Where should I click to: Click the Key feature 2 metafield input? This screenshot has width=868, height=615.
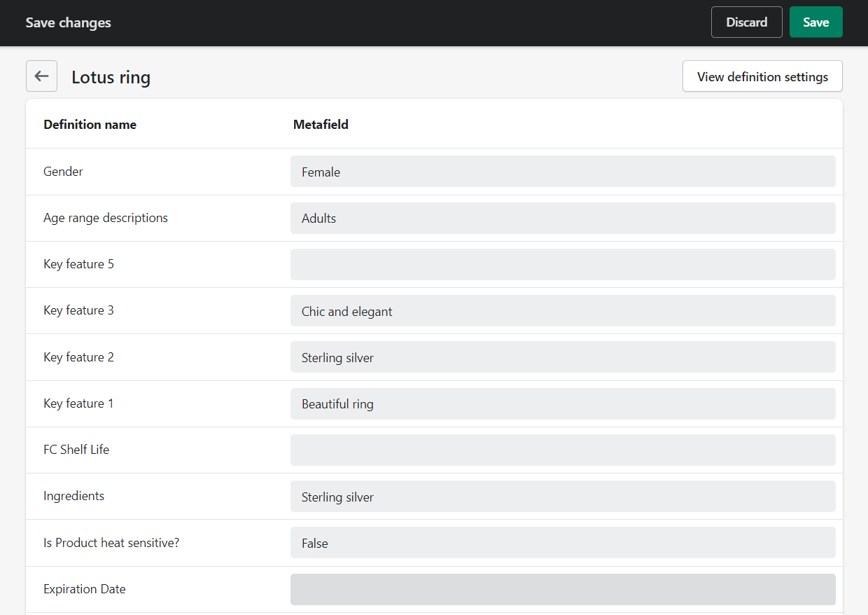click(562, 357)
